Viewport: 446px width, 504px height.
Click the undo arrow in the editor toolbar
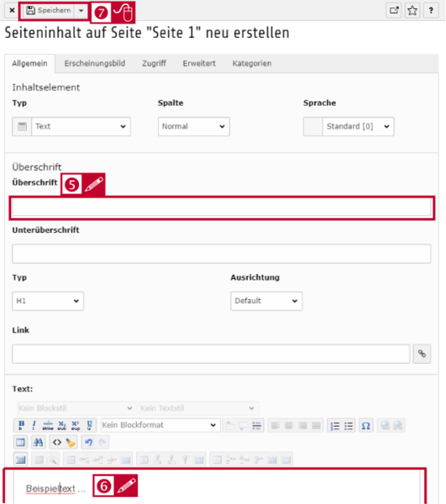[x=89, y=443]
